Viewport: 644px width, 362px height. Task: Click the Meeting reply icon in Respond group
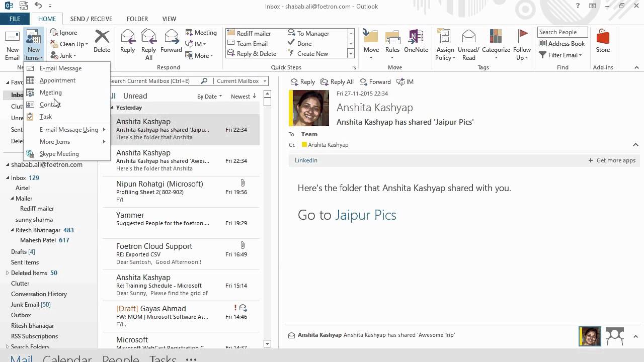click(190, 33)
